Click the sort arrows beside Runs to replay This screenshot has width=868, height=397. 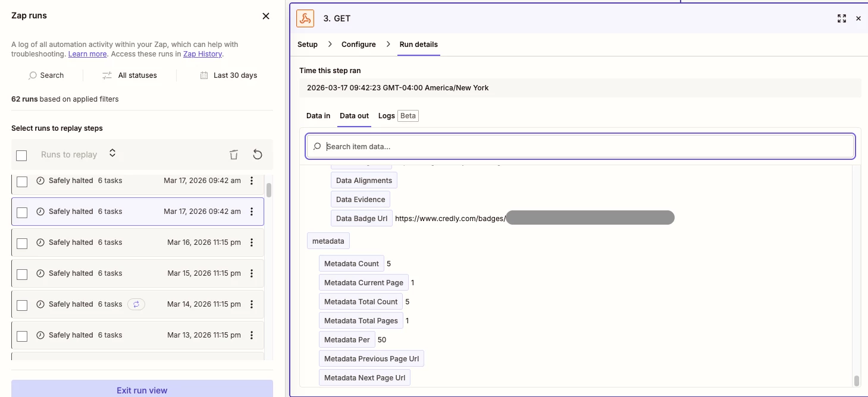[x=112, y=153]
